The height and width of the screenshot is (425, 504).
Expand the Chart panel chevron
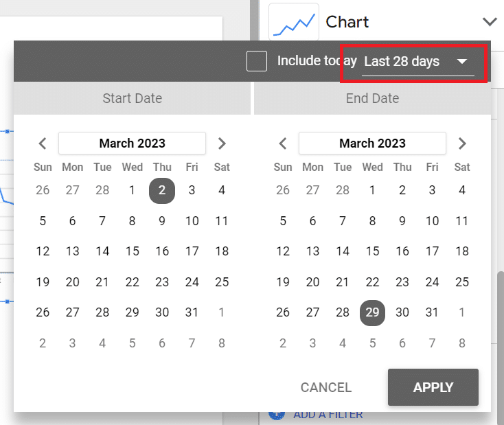[x=490, y=22]
